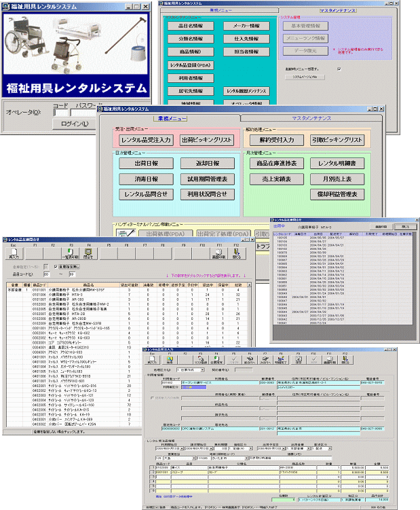Click 画面印刷 (F11) printer icon in order entry
This screenshot has height=510, width=420.
pyautogui.click(x=329, y=359)
